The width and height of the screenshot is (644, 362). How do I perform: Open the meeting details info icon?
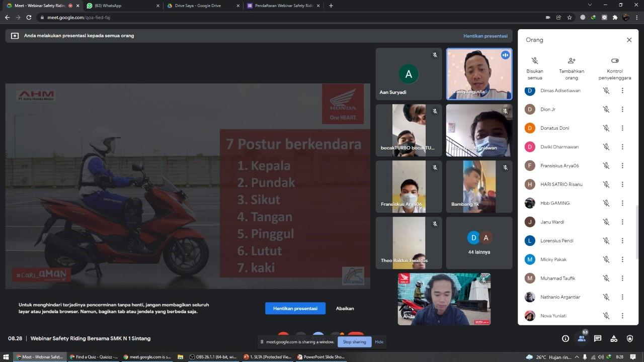coord(565,339)
